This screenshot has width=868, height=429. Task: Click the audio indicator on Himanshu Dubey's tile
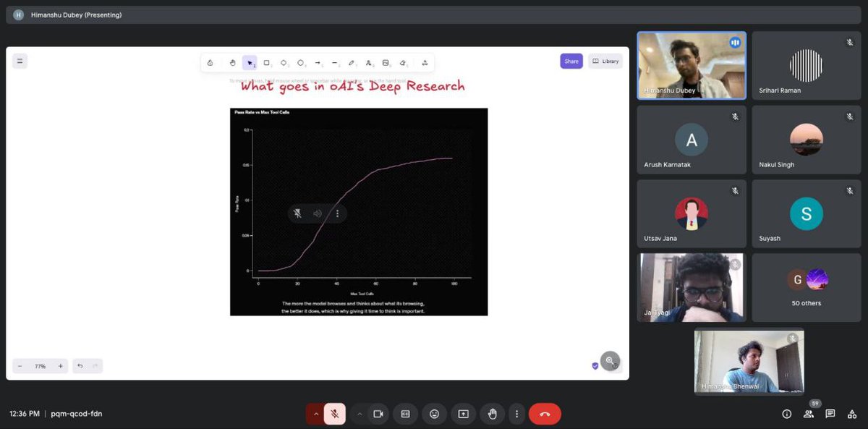735,43
